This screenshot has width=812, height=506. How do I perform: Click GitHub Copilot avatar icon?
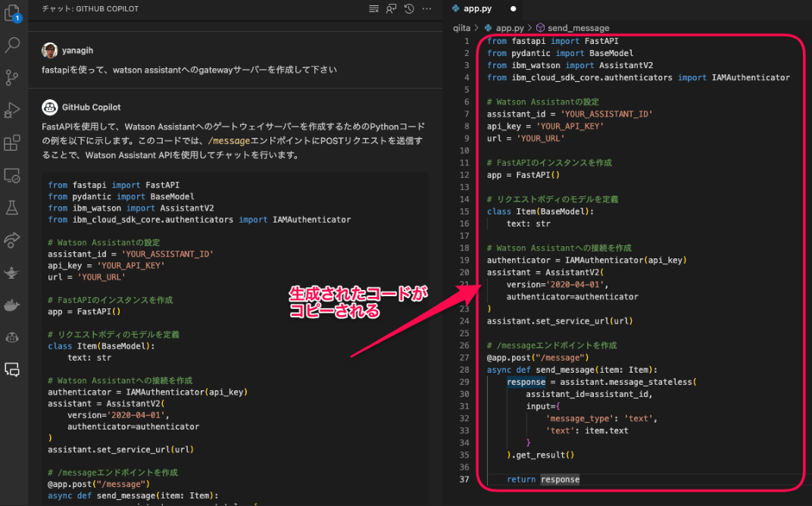(x=49, y=108)
